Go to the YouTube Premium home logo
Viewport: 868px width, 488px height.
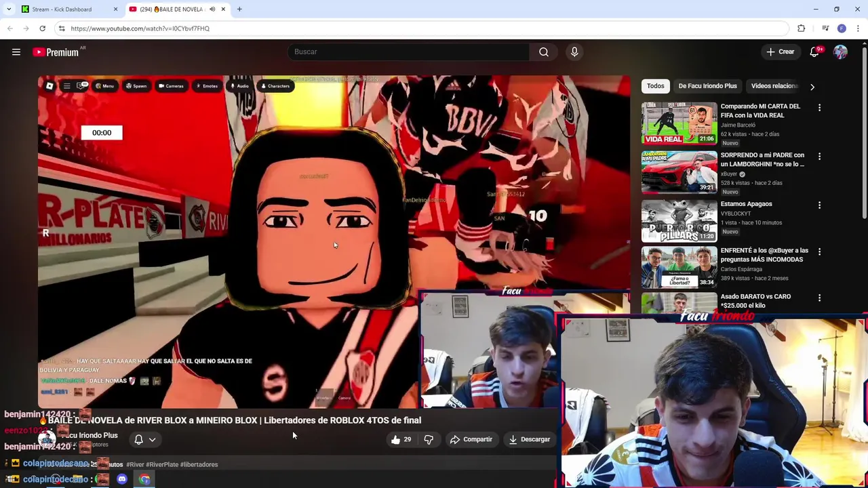click(x=56, y=52)
